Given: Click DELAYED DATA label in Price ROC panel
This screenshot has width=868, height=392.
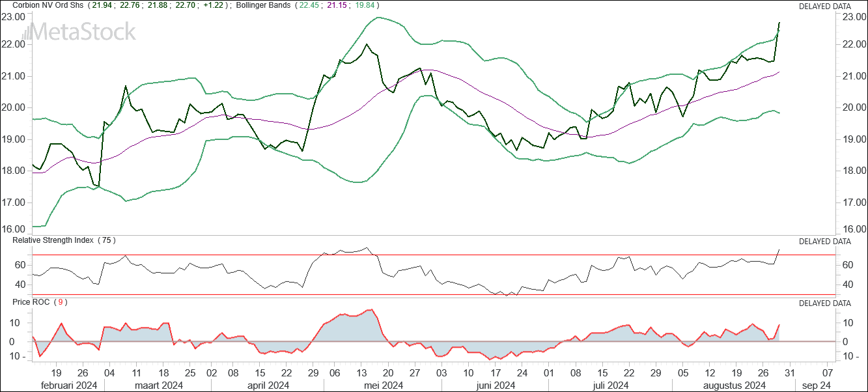Looking at the screenshot, I should pyautogui.click(x=824, y=303).
